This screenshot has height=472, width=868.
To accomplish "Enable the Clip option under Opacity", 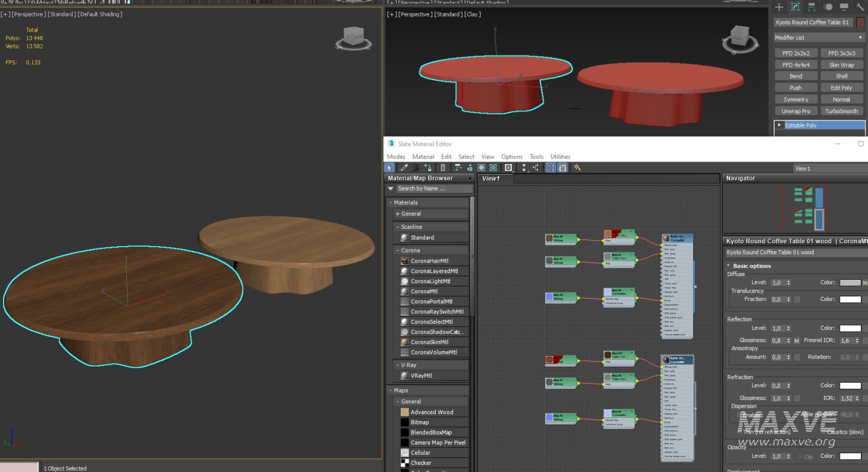I will pos(801,456).
